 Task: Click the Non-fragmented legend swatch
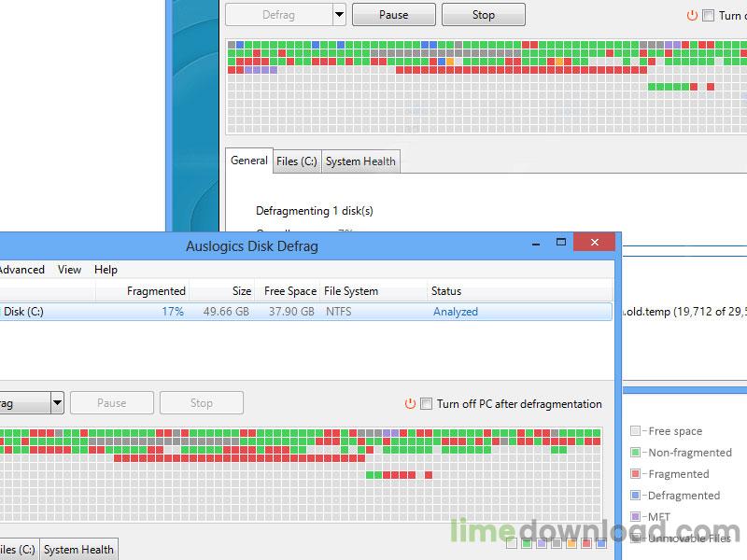635,453
